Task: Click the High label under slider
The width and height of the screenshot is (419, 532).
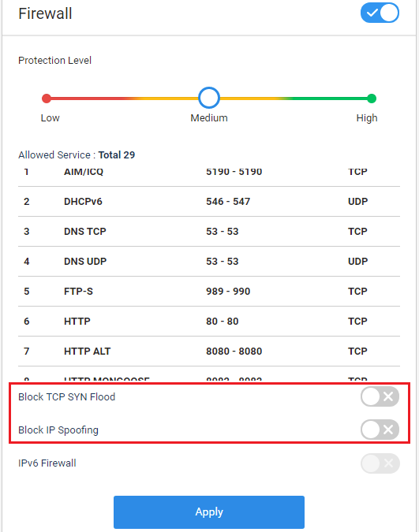Action: click(367, 118)
